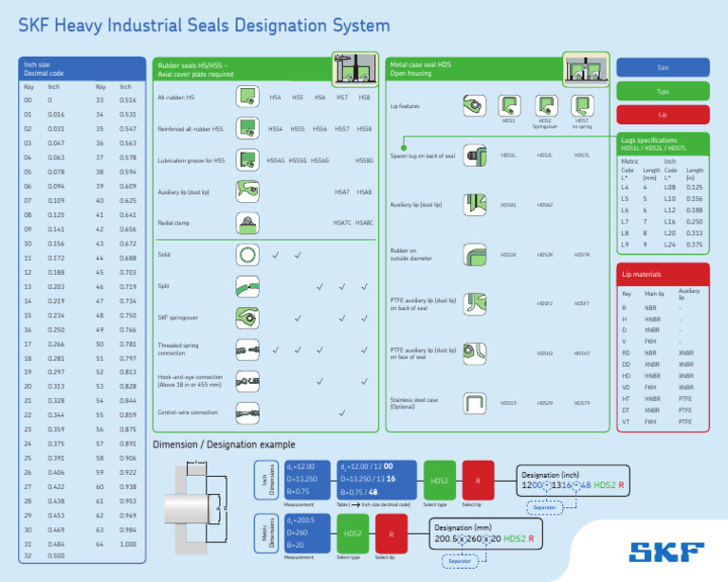Select the Hook-and-eye connection icon
The height and width of the screenshot is (582, 728).
click(247, 381)
